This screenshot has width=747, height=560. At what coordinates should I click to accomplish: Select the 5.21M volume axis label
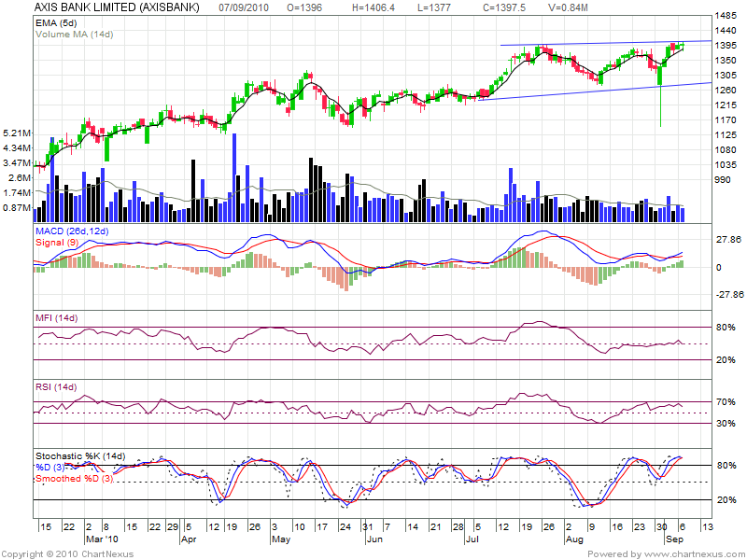18,133
